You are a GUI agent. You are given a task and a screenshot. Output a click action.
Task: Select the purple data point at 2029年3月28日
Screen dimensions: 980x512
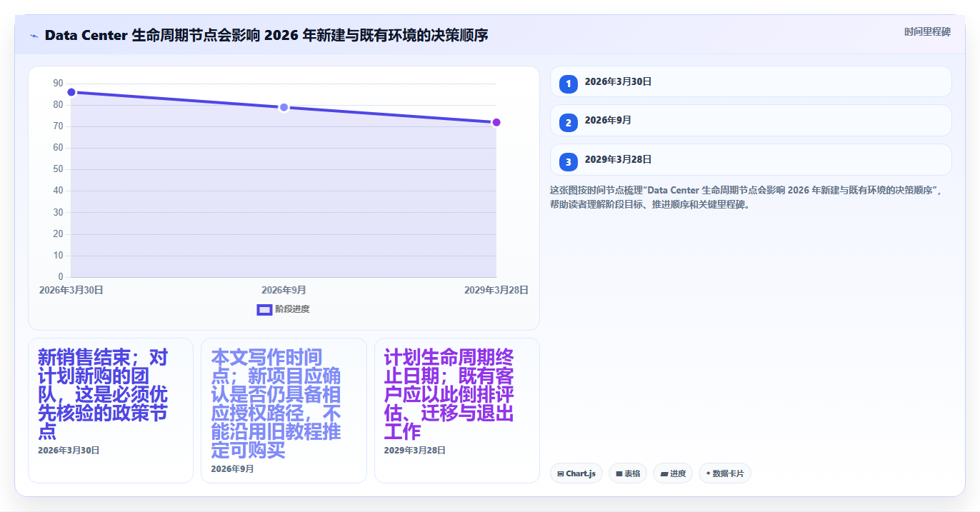click(x=496, y=122)
